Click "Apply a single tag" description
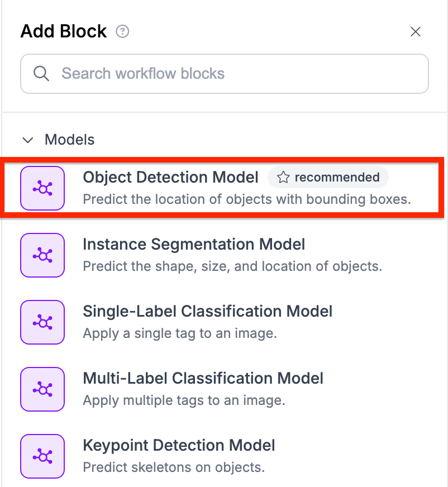The width and height of the screenshot is (448, 487). 180,333
